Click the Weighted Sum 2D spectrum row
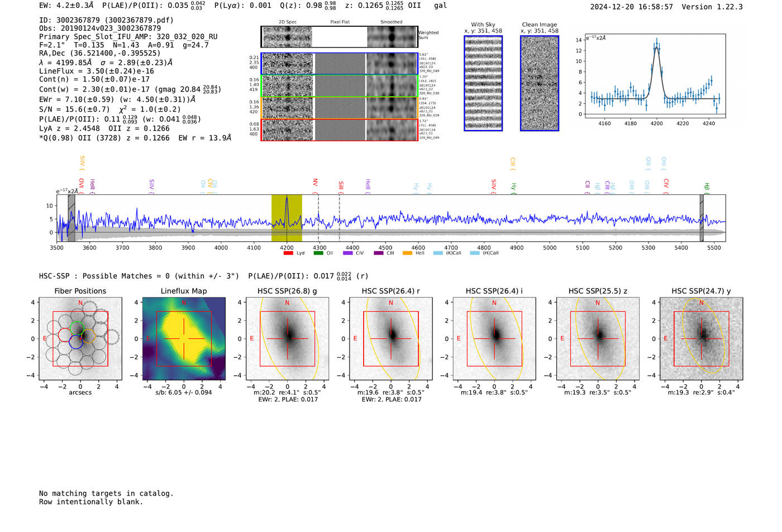The image size is (782, 532). pos(339,37)
